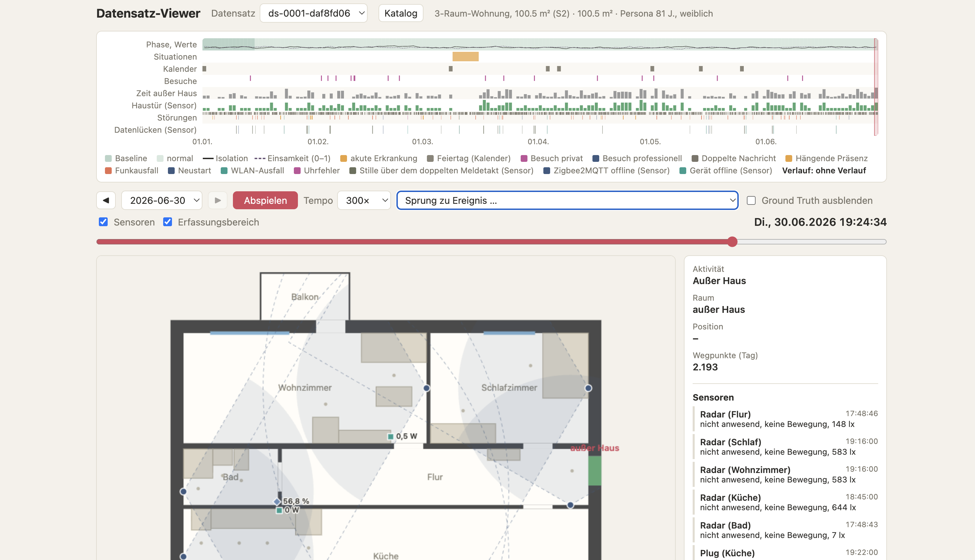Image resolution: width=975 pixels, height=560 pixels.
Task: Click the Uhrfehler legend swatch
Action: pos(297,170)
